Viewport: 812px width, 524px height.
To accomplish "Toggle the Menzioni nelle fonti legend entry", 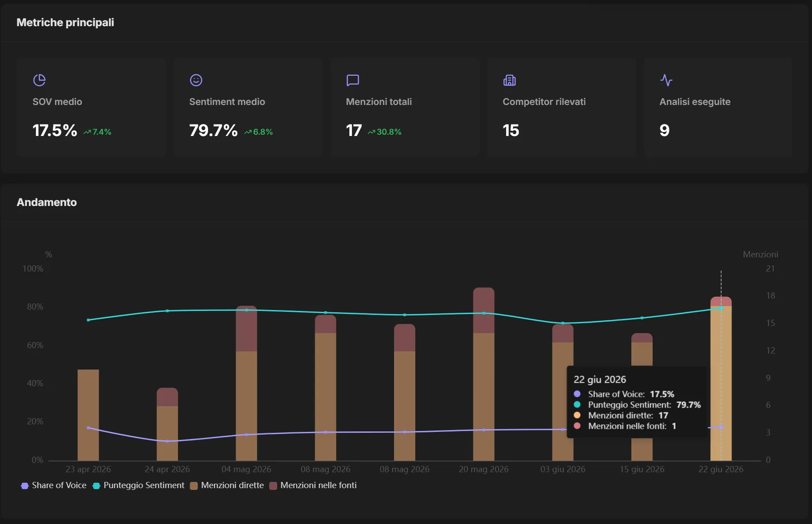I will [x=313, y=485].
